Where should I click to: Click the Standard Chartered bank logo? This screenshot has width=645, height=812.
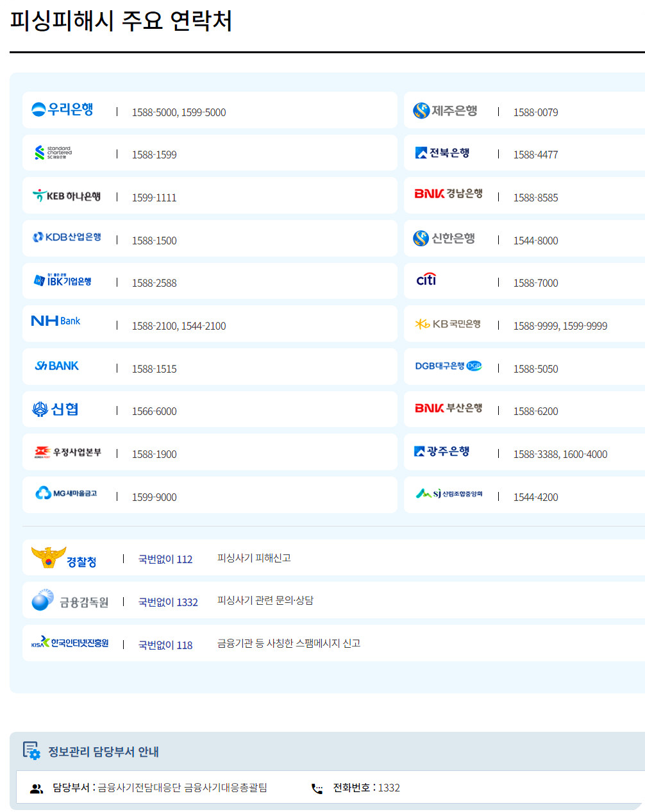coord(53,153)
